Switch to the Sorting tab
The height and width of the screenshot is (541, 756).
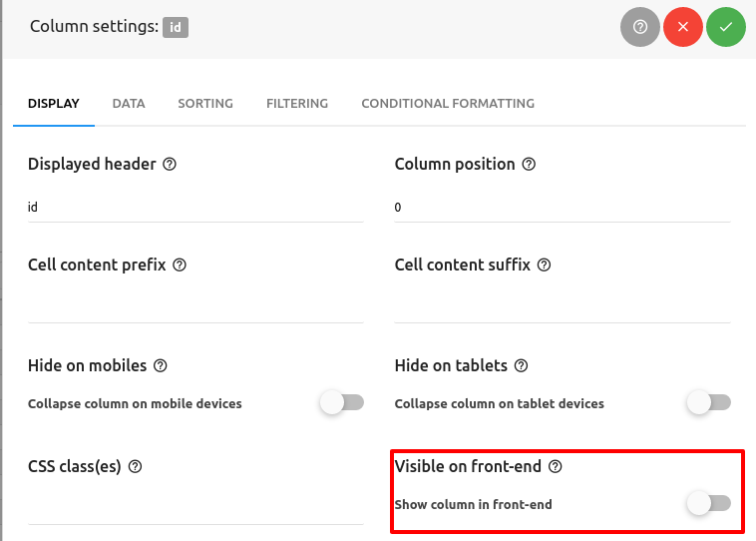tap(205, 103)
